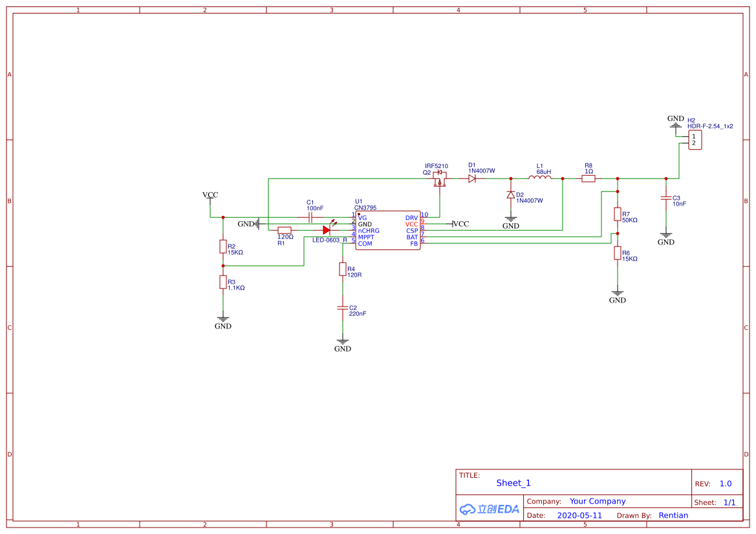
Task: Select the H2 header connector box
Action: (695, 140)
